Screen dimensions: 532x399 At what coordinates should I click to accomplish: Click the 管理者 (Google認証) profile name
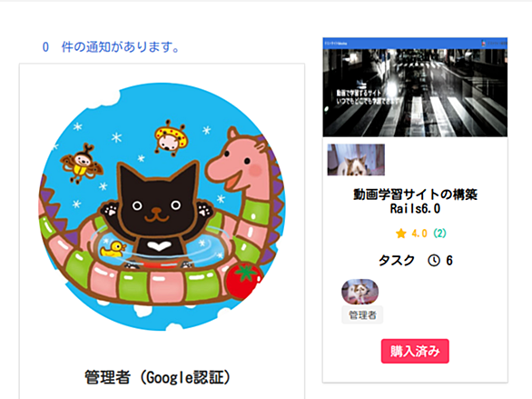(157, 377)
